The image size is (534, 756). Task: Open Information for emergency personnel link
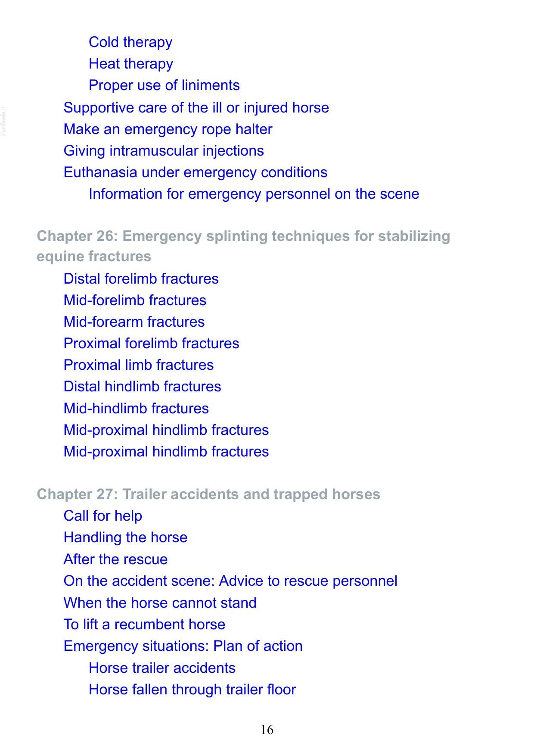(x=254, y=194)
